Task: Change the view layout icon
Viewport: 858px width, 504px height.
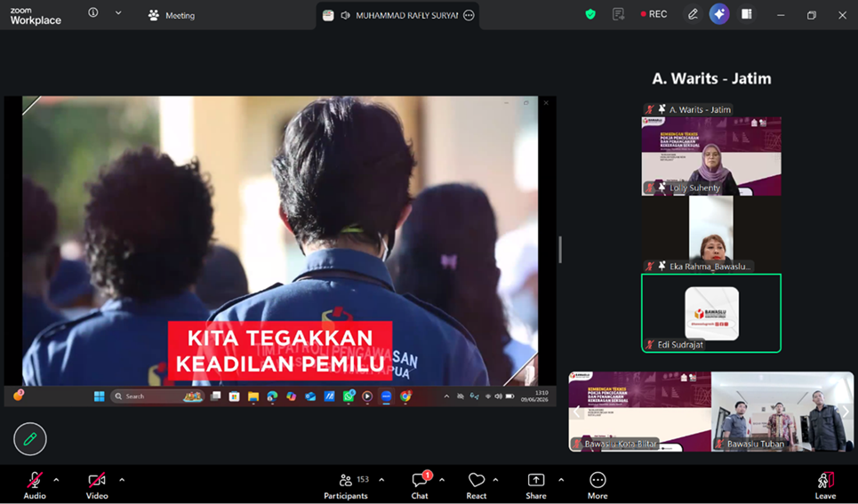Action: pos(746,14)
